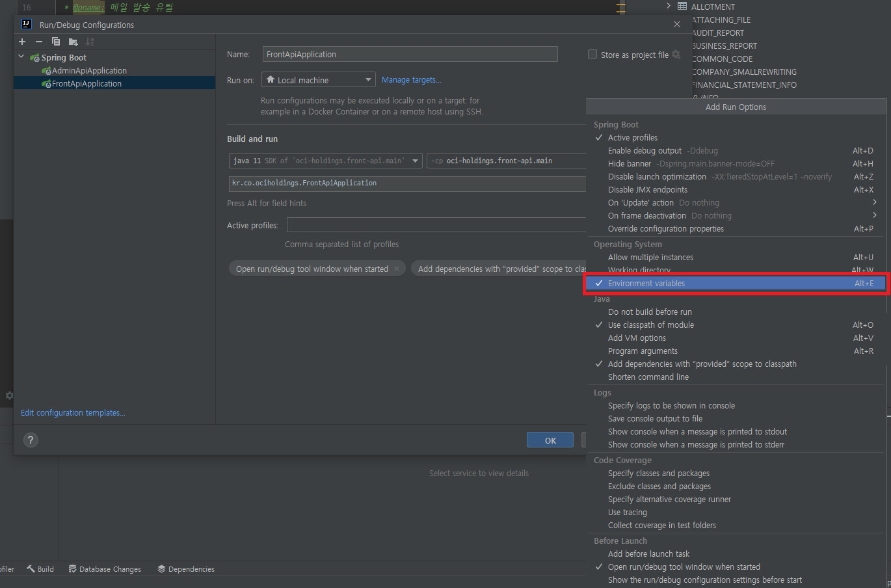Open the java 11 SDK dropdown

click(325, 161)
